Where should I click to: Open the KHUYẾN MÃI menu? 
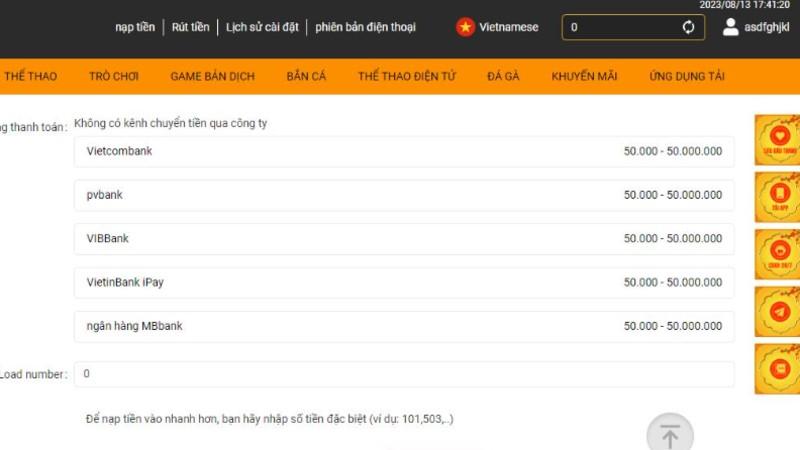[x=584, y=77]
